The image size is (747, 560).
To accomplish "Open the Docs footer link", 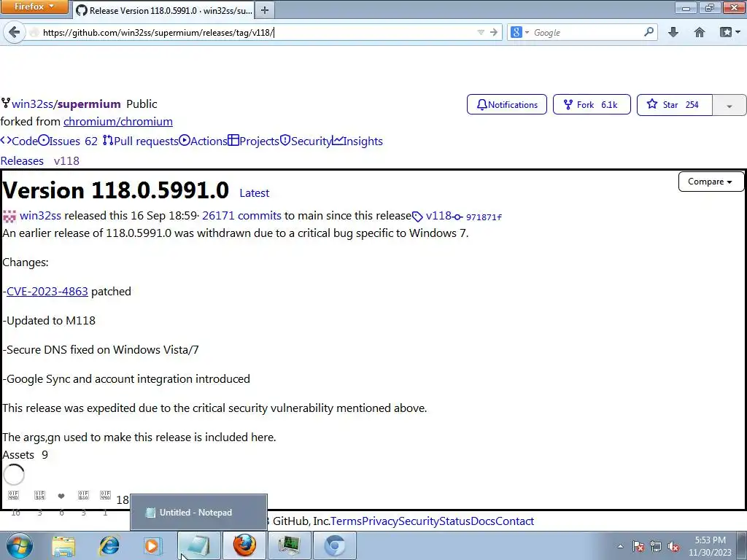I will 483,521.
